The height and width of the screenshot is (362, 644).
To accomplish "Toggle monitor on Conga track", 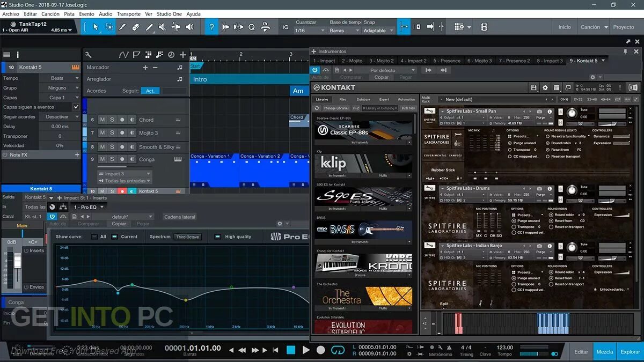I will (131, 159).
